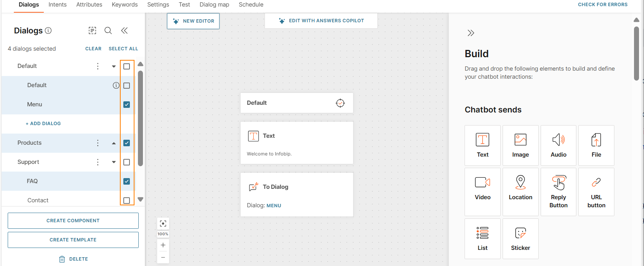644x266 pixels.
Task: Check the Support dialog checkbox
Action: click(x=126, y=162)
